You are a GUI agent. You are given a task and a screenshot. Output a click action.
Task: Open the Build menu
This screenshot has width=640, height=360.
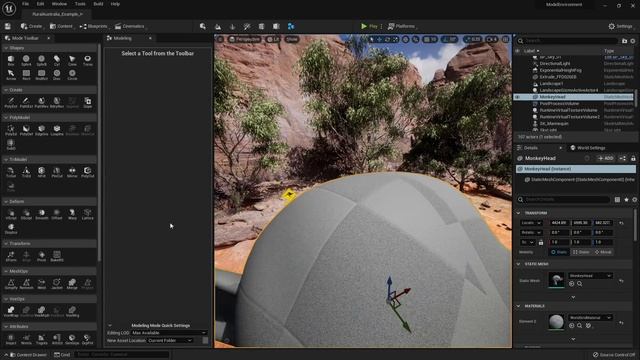(x=98, y=4)
